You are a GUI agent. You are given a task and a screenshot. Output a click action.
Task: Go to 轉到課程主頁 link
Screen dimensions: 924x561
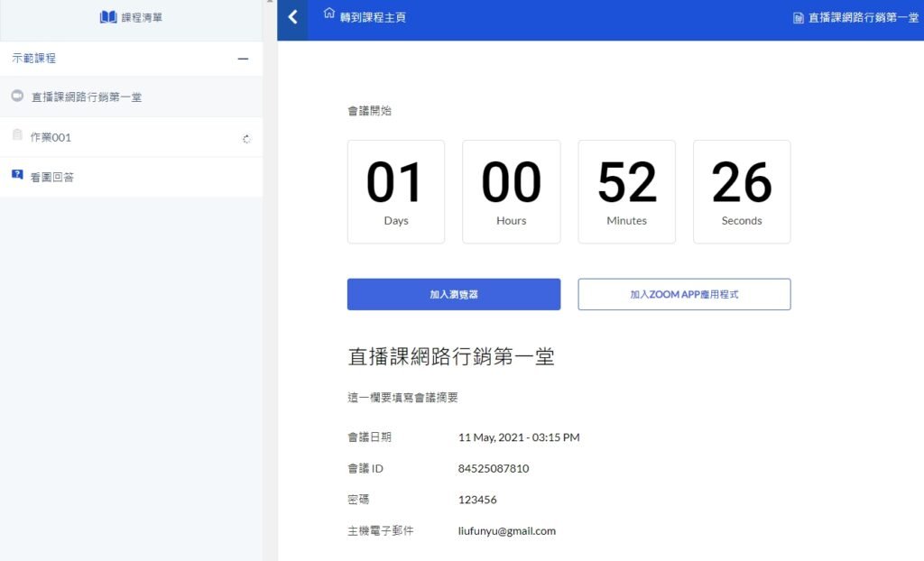pyautogui.click(x=373, y=18)
